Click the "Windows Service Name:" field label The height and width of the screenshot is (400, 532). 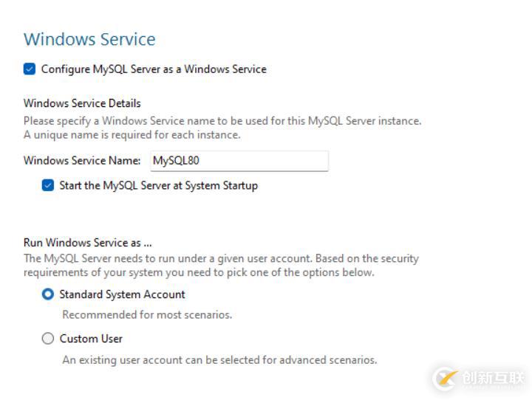[82, 161]
